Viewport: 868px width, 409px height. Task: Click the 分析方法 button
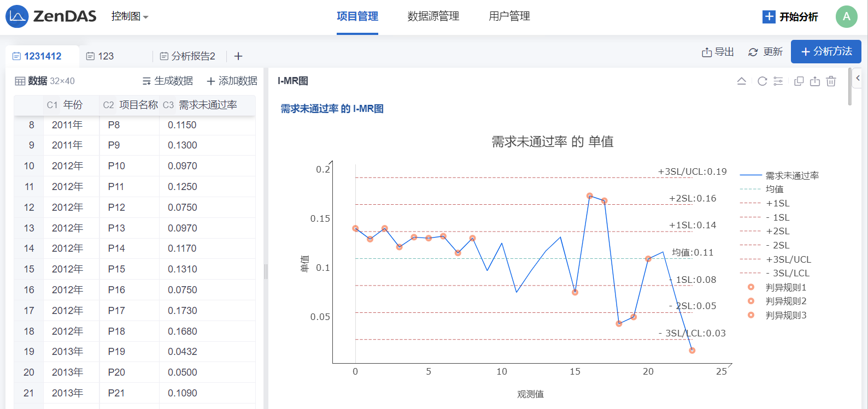(x=826, y=51)
